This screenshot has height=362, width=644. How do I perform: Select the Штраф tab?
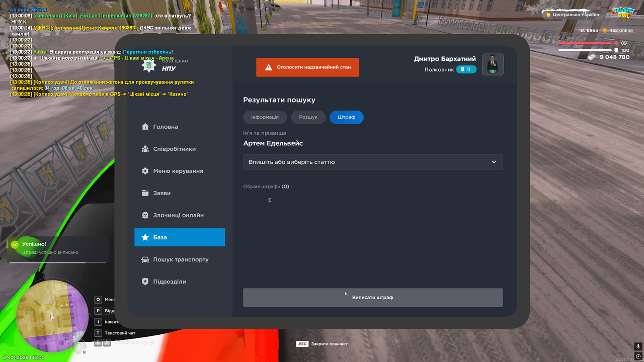point(347,117)
